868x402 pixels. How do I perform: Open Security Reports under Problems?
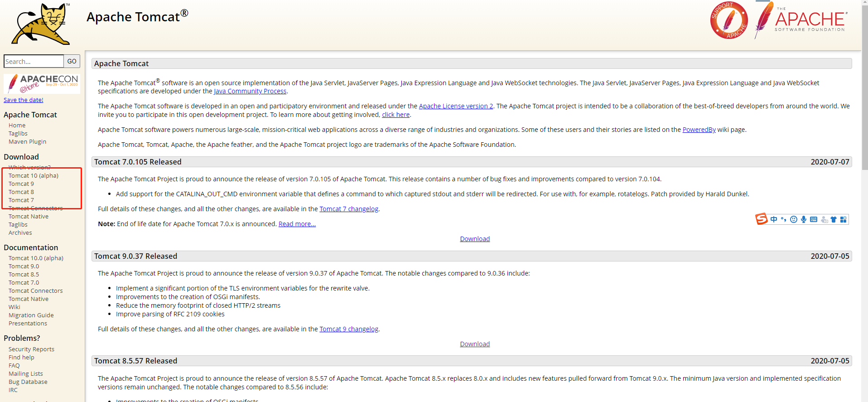tap(31, 349)
